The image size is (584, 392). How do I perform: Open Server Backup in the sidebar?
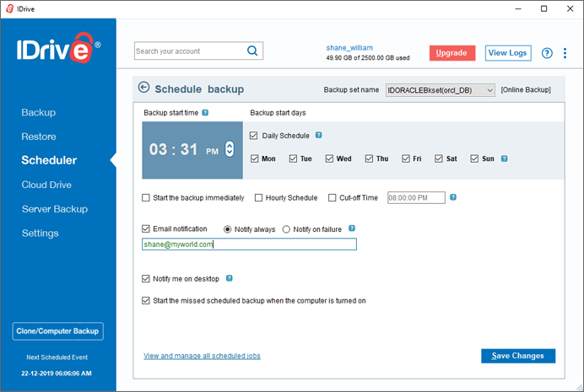(x=55, y=209)
